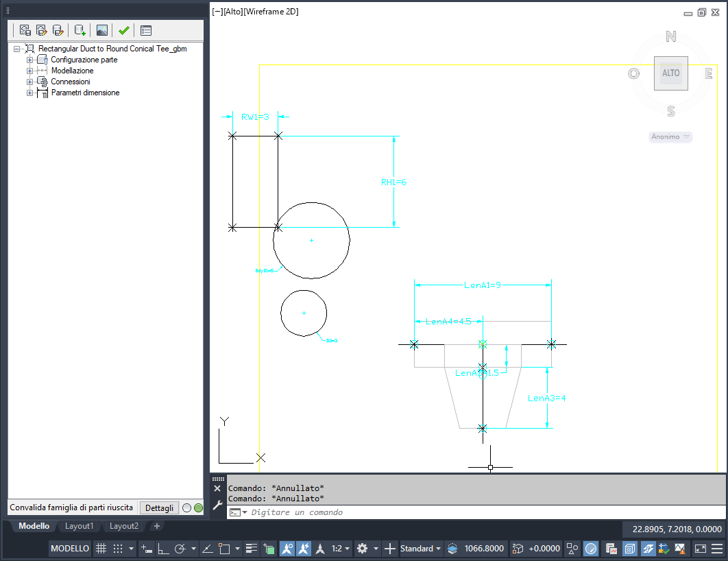The height and width of the screenshot is (561, 728).
Task: Click the highlighted link status icon
Action: click(x=648, y=549)
